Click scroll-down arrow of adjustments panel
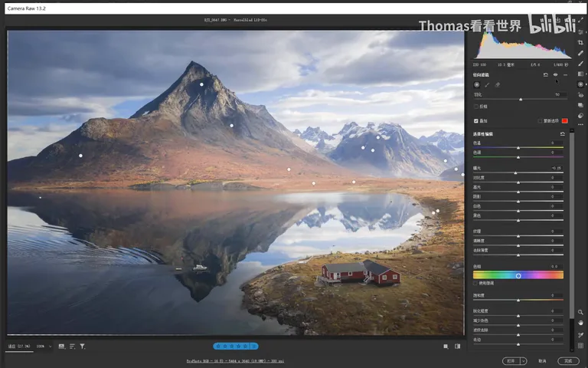This screenshot has height=368, width=588. click(572, 349)
